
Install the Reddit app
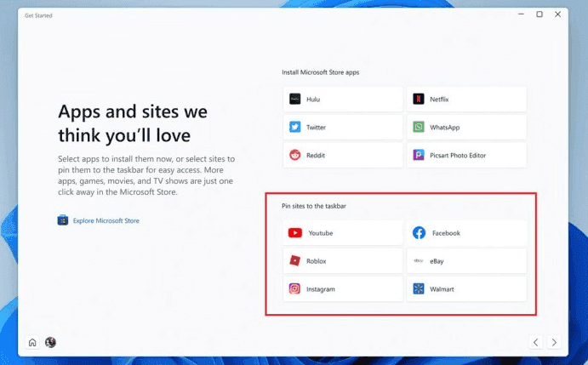[x=343, y=156]
